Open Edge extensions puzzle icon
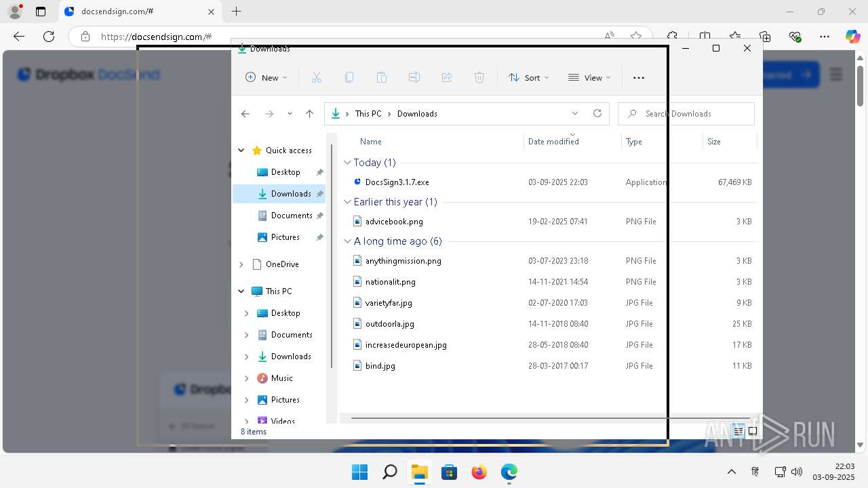The image size is (868, 488). click(672, 37)
